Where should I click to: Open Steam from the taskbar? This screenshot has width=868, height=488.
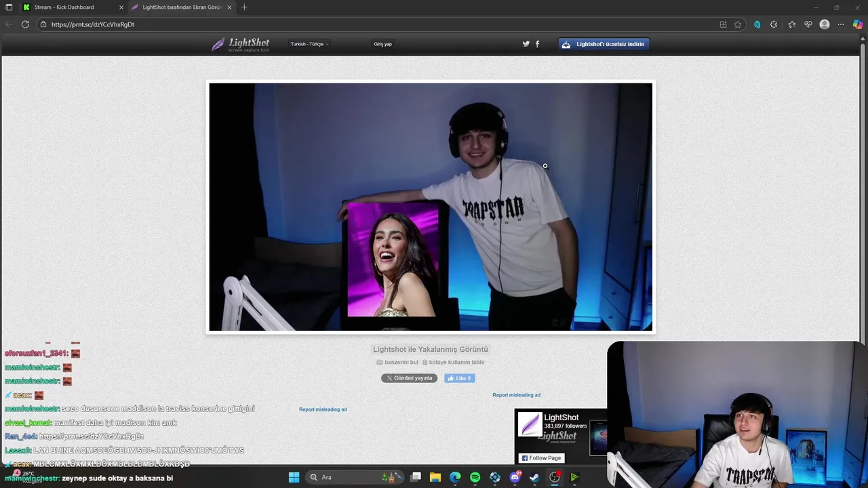534,477
